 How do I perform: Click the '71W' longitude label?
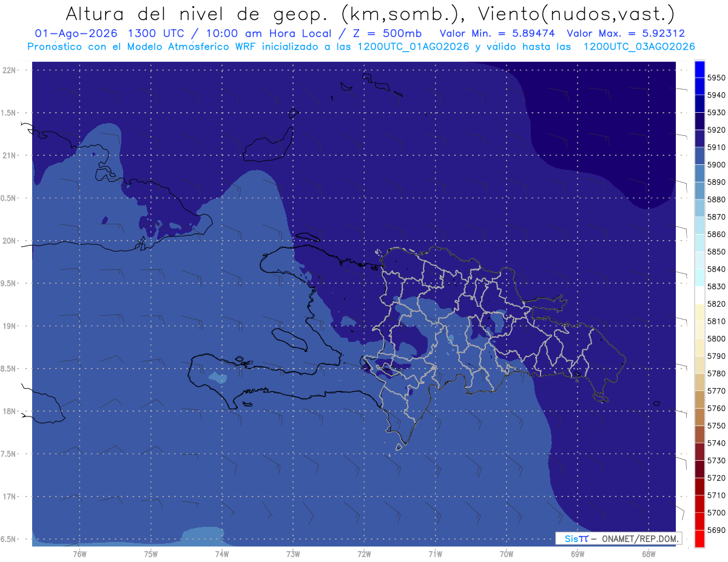tap(435, 554)
